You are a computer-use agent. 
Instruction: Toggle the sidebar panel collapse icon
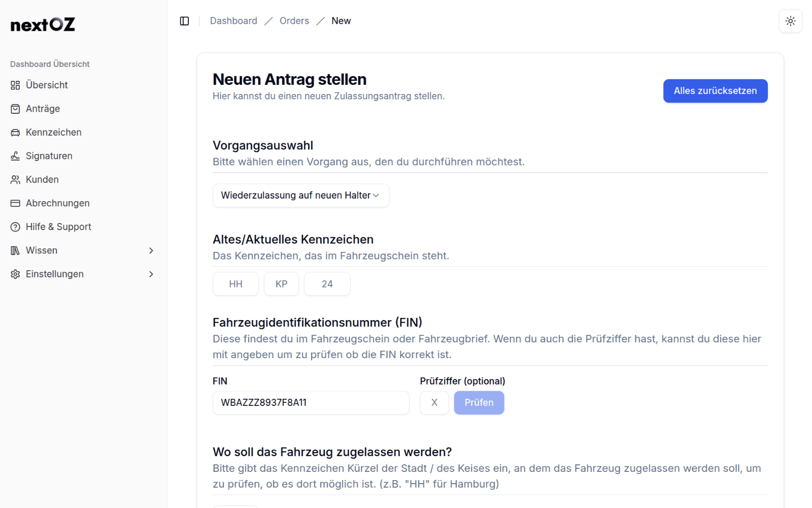click(x=184, y=21)
